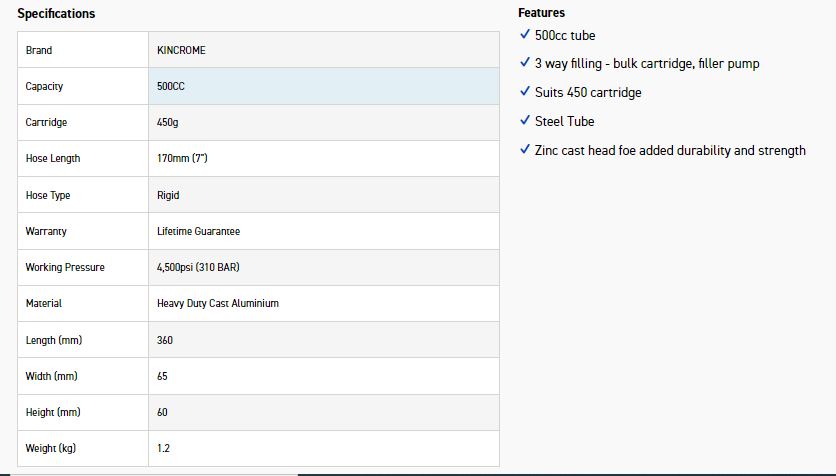The width and height of the screenshot is (836, 476).
Task: Click the checkmark next to 3 way filling
Action: click(525, 63)
